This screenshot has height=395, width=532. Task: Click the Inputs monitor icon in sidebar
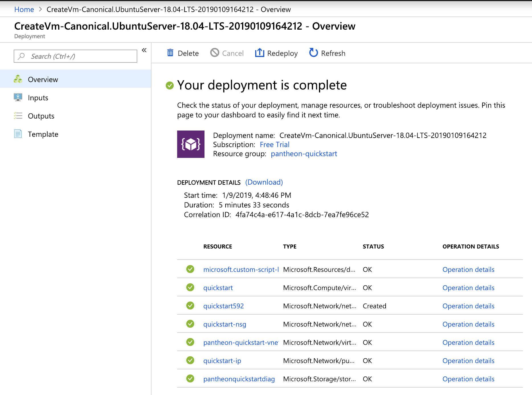point(18,97)
